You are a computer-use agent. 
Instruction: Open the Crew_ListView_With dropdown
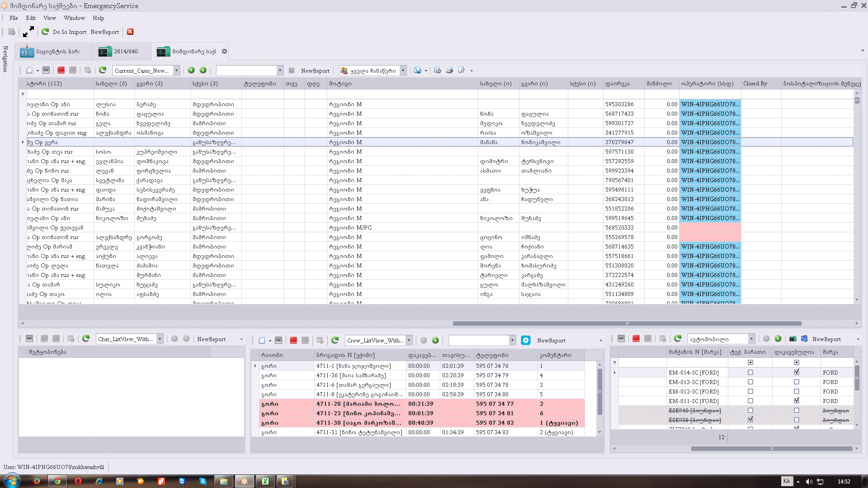click(409, 341)
